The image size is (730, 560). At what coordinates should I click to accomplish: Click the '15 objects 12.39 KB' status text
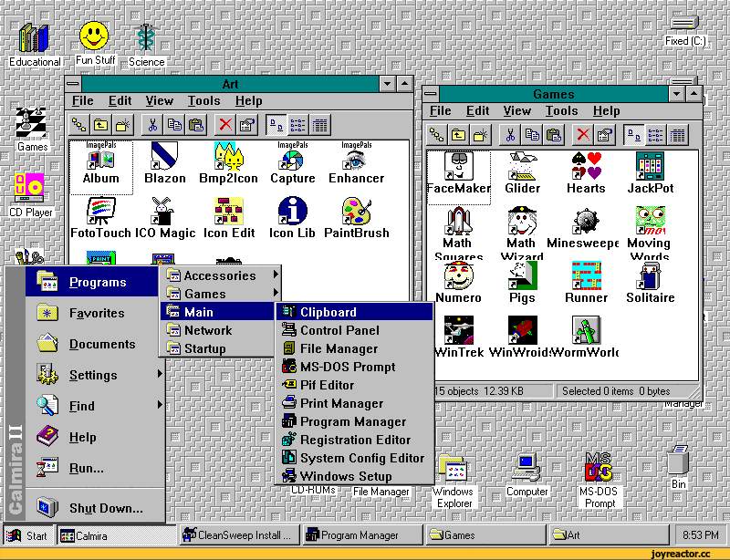(480, 391)
